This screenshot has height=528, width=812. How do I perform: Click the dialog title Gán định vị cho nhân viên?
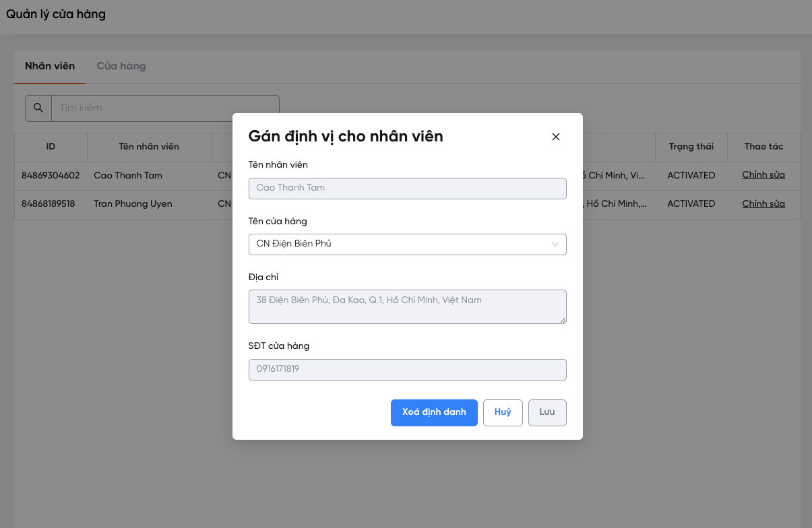tap(346, 137)
